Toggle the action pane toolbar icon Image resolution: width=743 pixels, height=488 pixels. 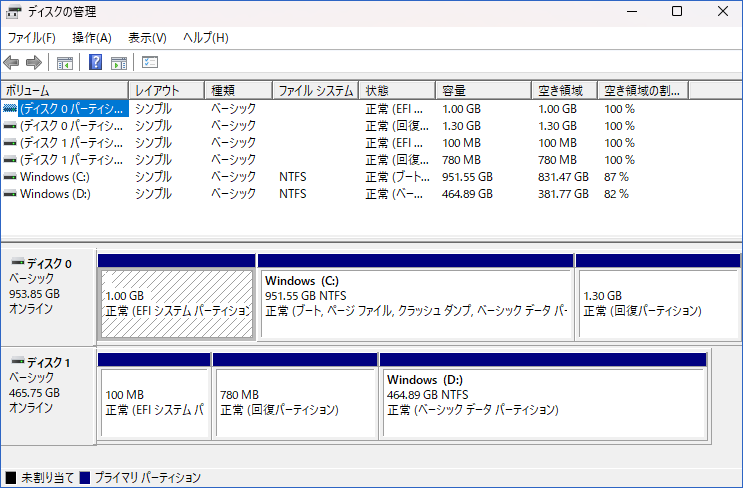119,63
